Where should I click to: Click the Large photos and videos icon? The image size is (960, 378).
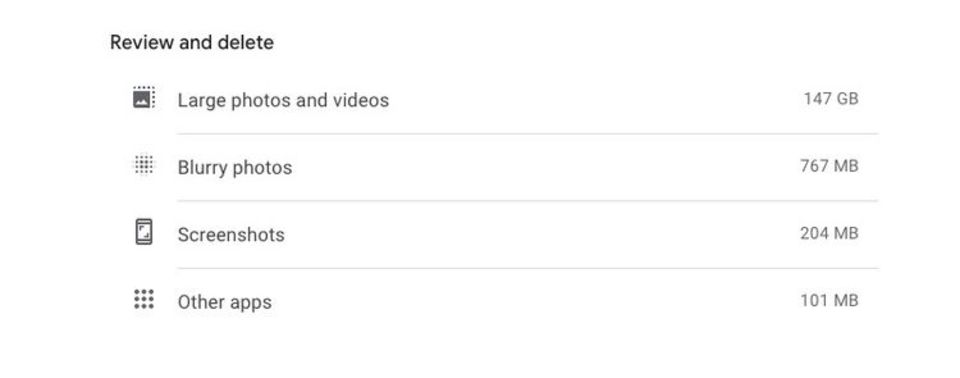point(144,97)
